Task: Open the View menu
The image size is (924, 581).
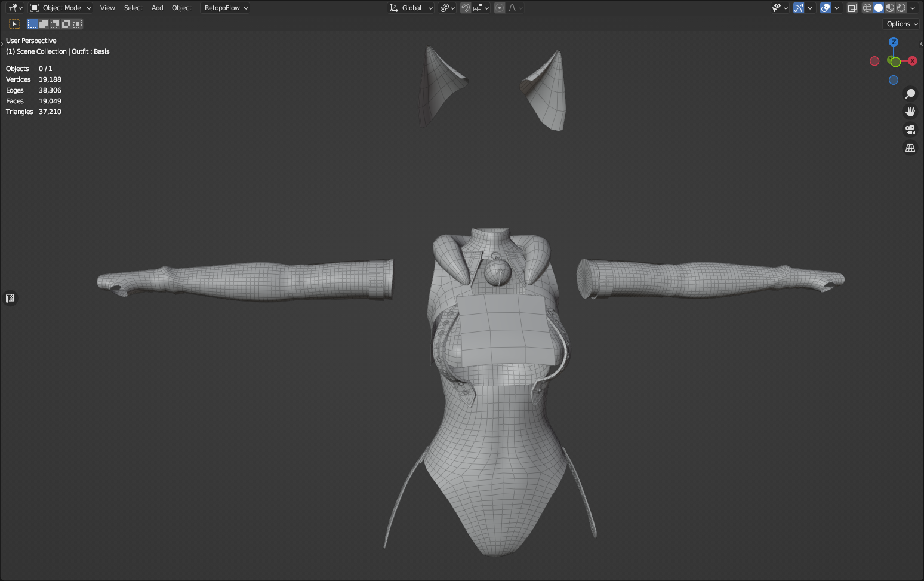Action: 107,8
